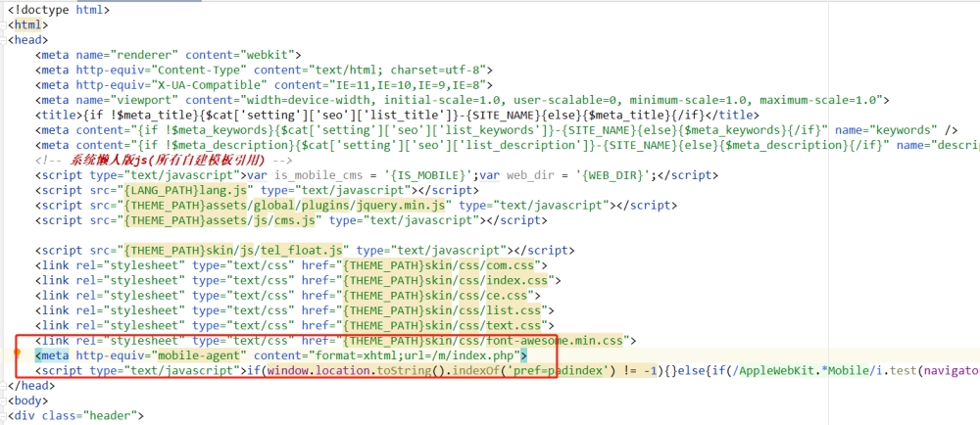Click the "X-UA-Compatible" value
Viewport: 980px width, 425px height.
(x=210, y=85)
